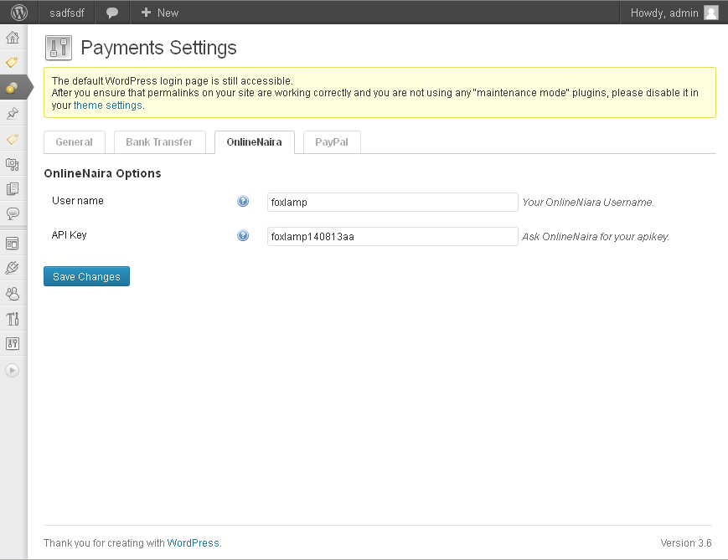The image size is (728, 560).
Task: Click the Payments Settings page title
Action: 159,48
